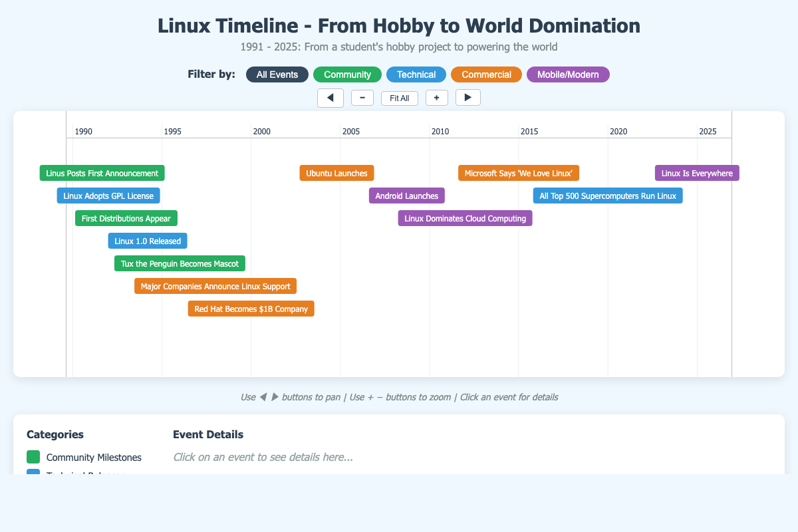Open the Ubuntu Launches event details
The image size is (798, 532).
(x=336, y=173)
